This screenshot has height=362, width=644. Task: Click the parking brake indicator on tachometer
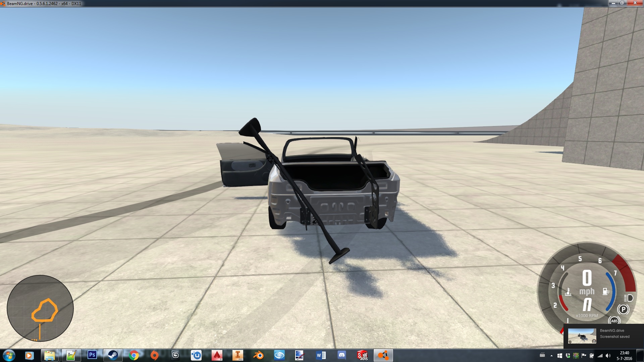point(623,309)
